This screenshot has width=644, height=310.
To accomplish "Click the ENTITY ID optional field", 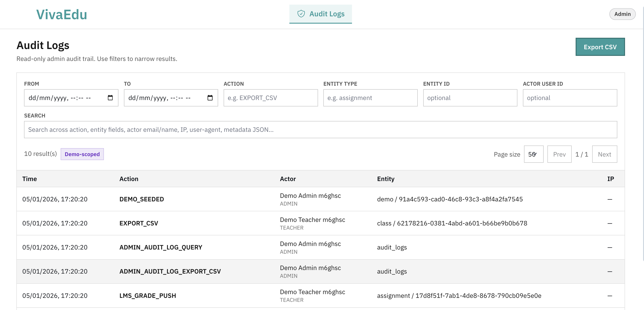I will tap(470, 98).
